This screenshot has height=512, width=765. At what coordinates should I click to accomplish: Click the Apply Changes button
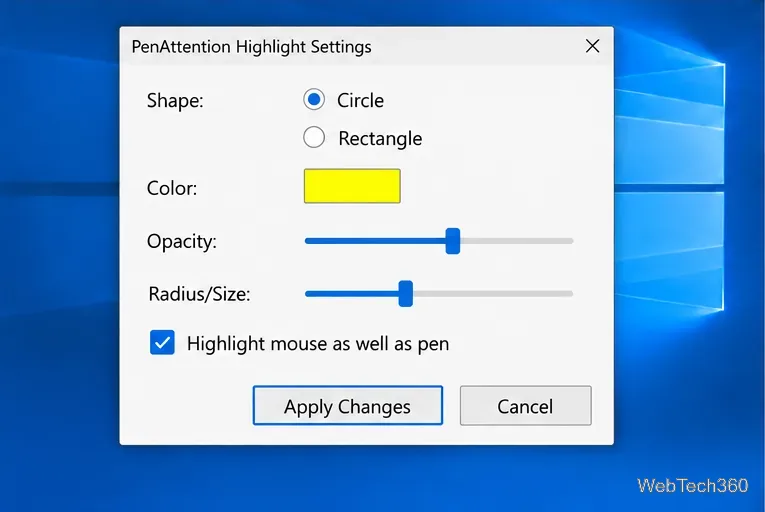click(348, 406)
